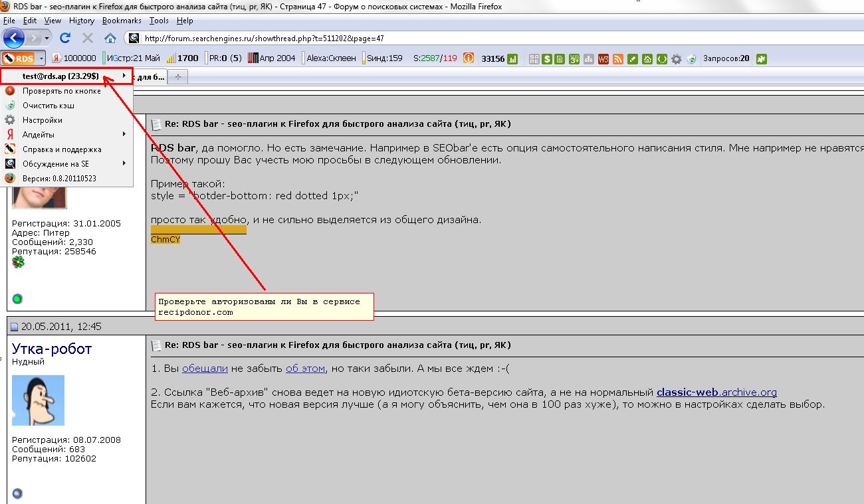Expand the 'test@rds.ap (23.29$)' account submenu

pos(66,76)
